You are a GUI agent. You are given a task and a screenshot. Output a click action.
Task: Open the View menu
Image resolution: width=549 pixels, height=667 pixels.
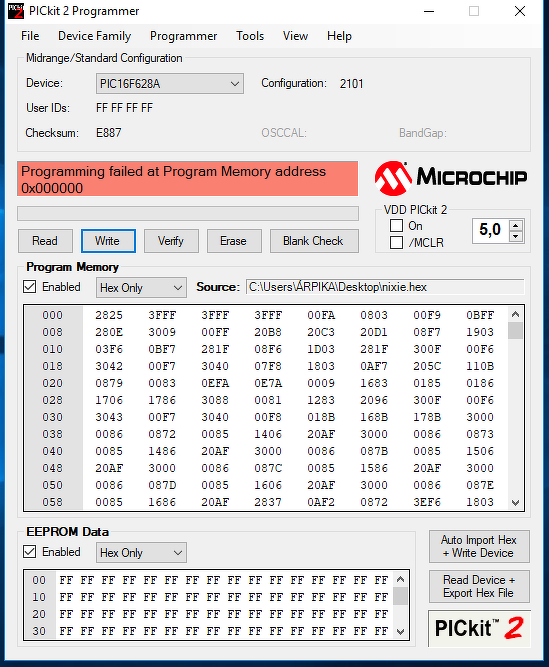tap(295, 36)
